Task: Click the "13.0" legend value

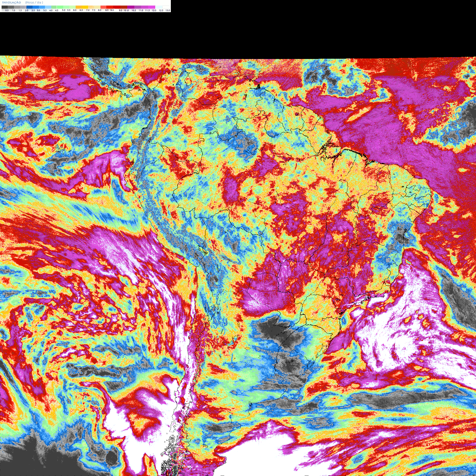Action: [168, 10]
